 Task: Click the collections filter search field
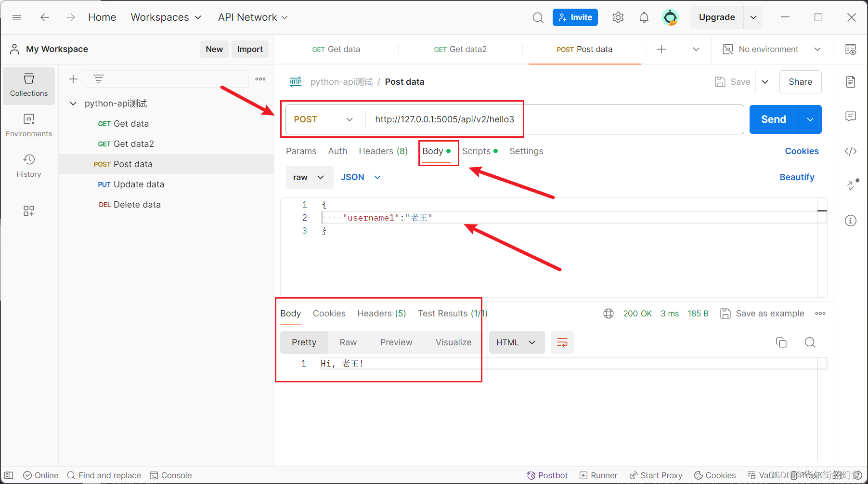coord(167,79)
